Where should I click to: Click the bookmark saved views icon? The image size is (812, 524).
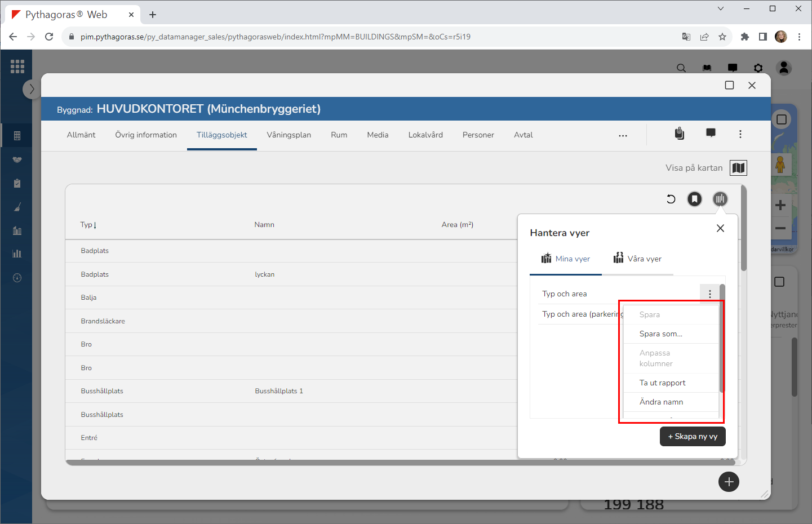(x=694, y=199)
